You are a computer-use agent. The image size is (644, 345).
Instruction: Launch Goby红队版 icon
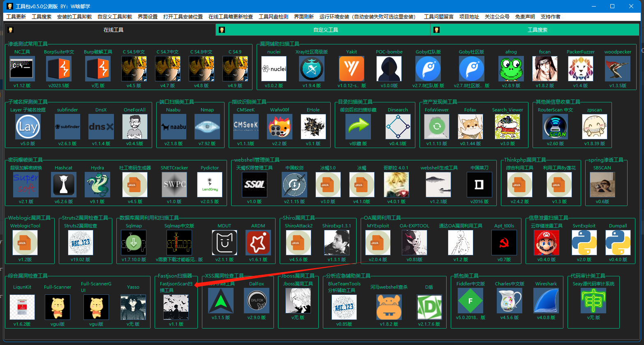[428, 69]
